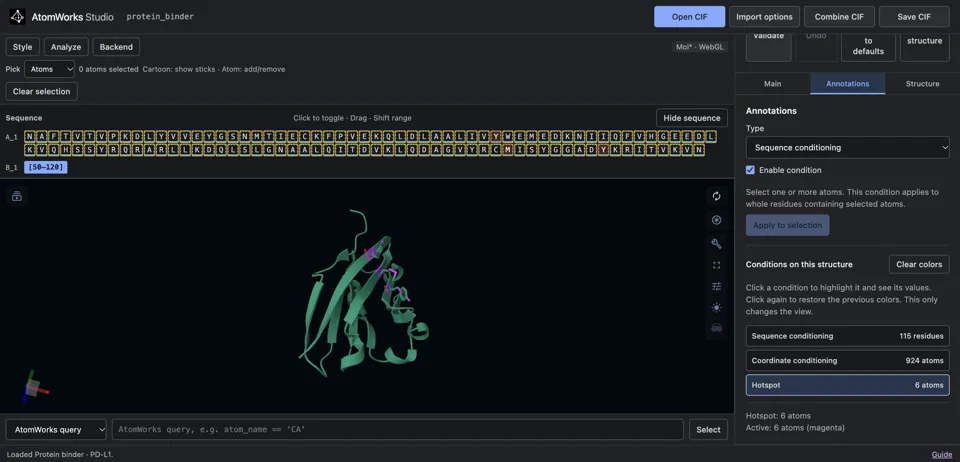Image resolution: width=960 pixels, height=462 pixels.
Task: Toggle the red-highlighted M residue in sequence
Action: point(507,150)
